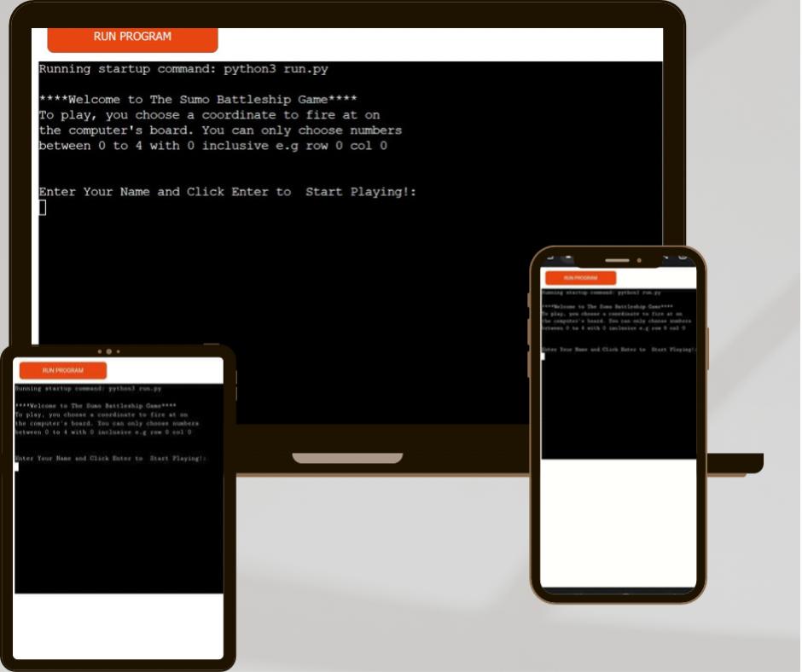802x672 pixels.
Task: Click RUN PROGRAM button on the phone
Action: [580, 278]
